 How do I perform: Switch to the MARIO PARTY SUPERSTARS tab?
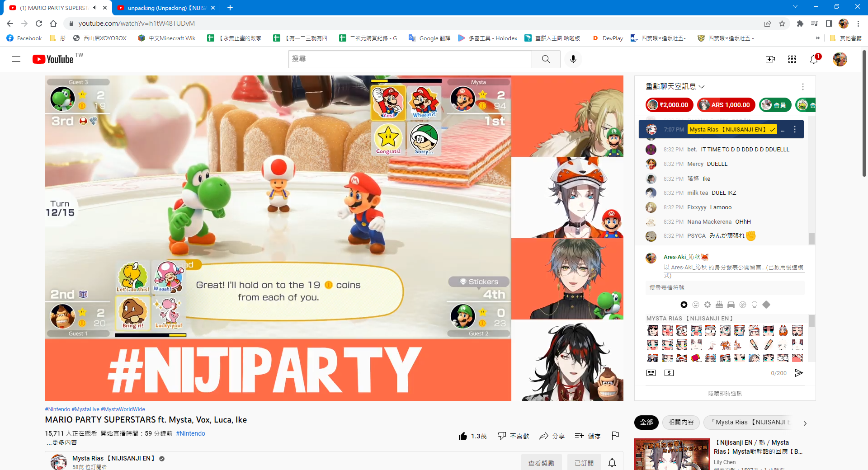(x=53, y=8)
